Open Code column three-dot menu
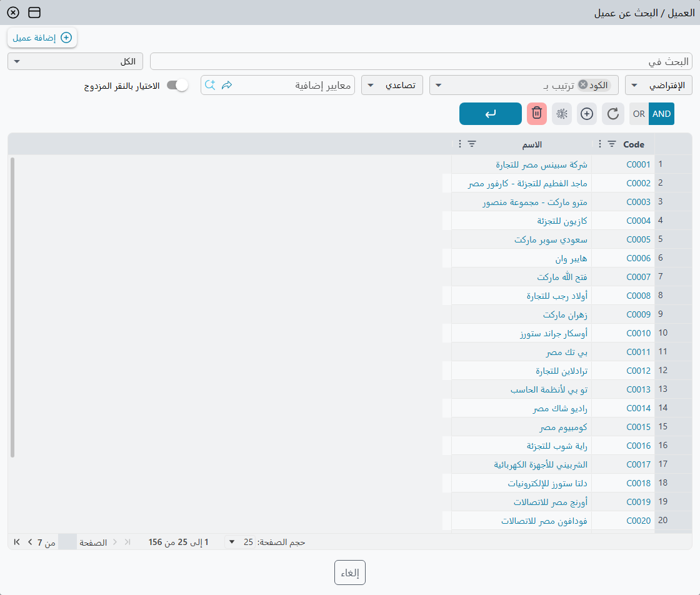Screen dimensions: 700x595 [599, 144]
